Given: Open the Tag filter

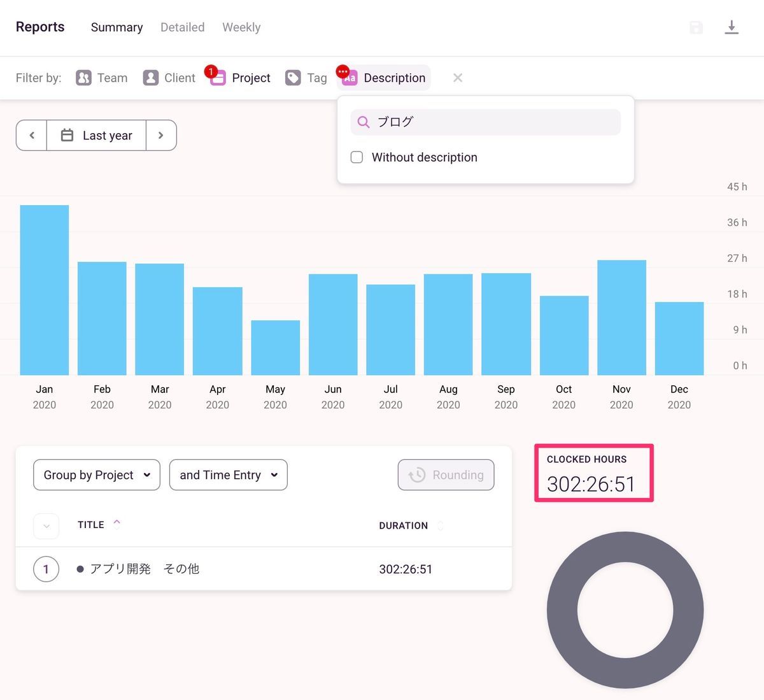Looking at the screenshot, I should (306, 78).
